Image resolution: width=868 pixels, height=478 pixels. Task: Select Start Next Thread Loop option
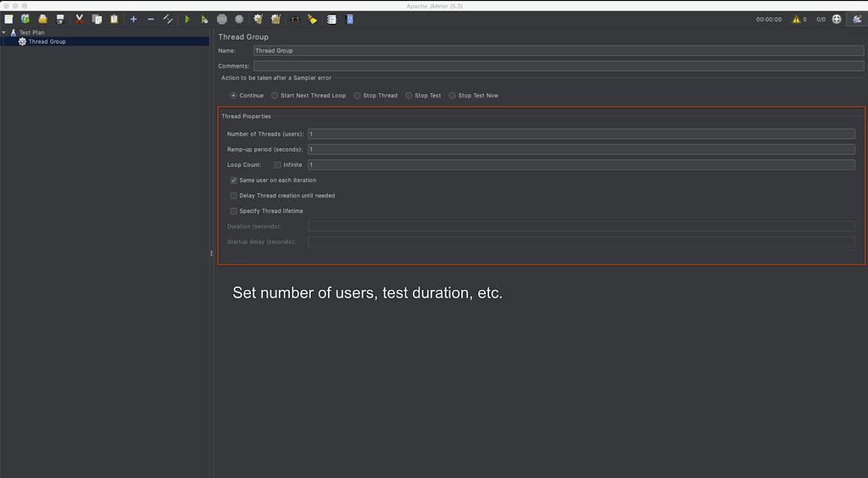coord(275,96)
